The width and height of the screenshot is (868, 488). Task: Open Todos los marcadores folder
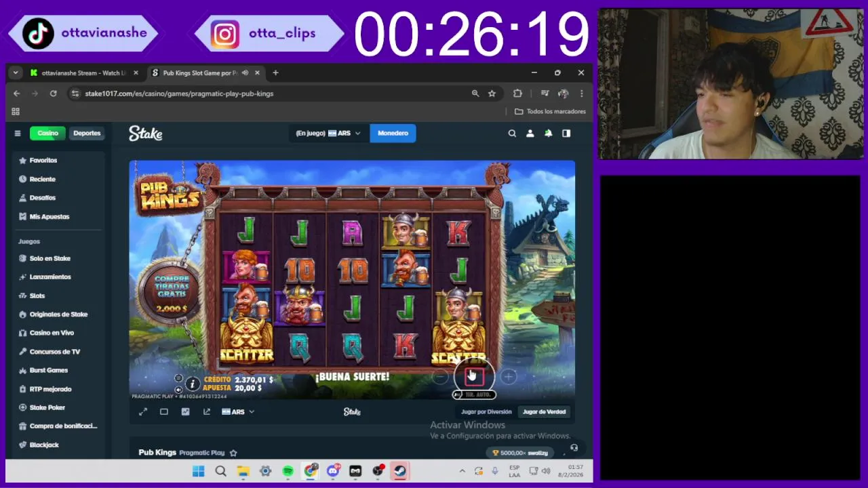pos(550,111)
